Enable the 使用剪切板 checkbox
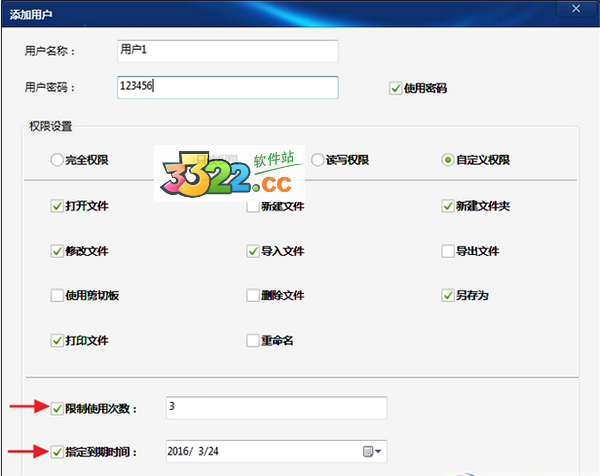The image size is (600, 476). tap(57, 295)
